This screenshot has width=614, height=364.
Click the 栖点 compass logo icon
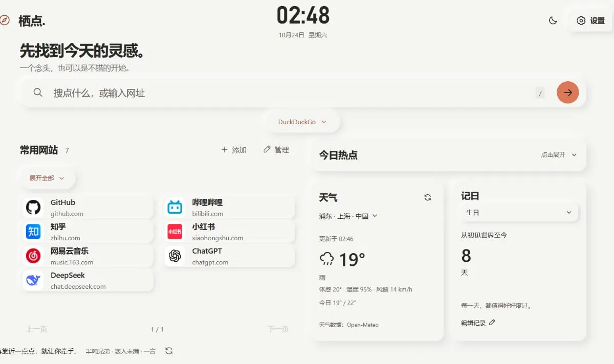point(4,20)
